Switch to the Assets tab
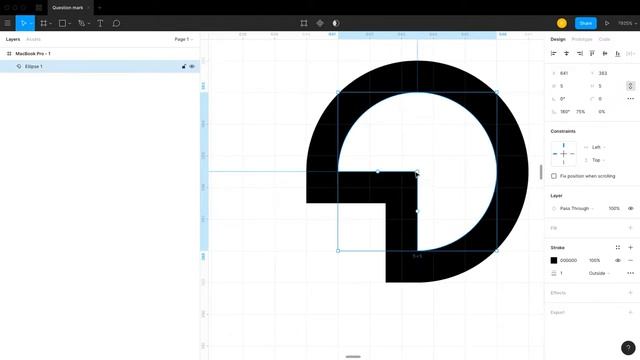Viewport: 640px width, 360px height. [33, 39]
